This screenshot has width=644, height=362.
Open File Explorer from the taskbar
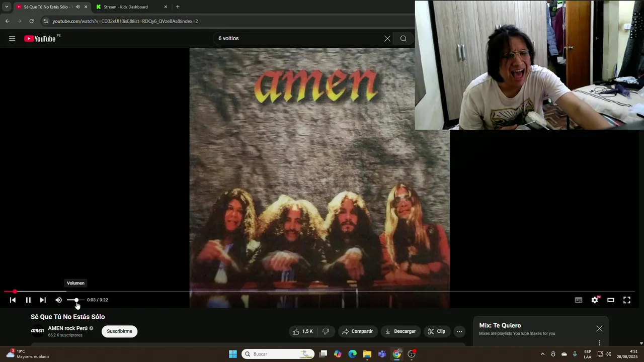[367, 354]
